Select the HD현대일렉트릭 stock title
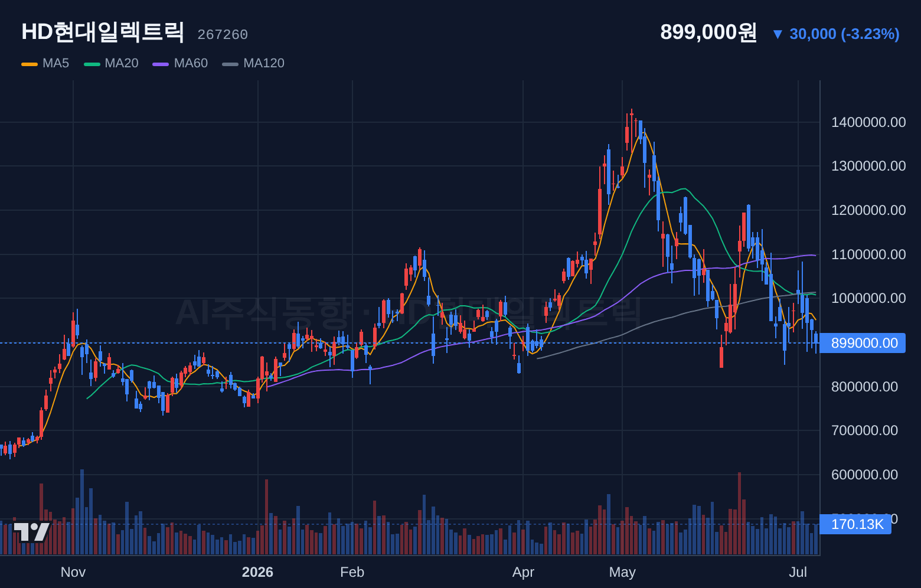The image size is (921, 588). click(103, 32)
